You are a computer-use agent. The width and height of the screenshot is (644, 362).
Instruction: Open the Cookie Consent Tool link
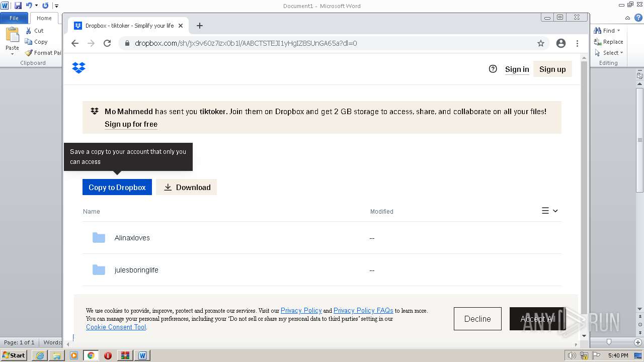tap(116, 327)
